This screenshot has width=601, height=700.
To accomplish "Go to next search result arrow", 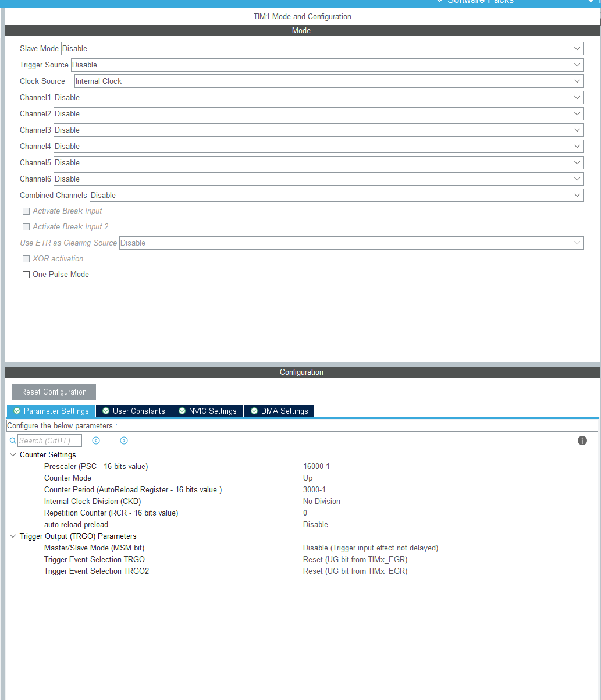I will [x=124, y=440].
